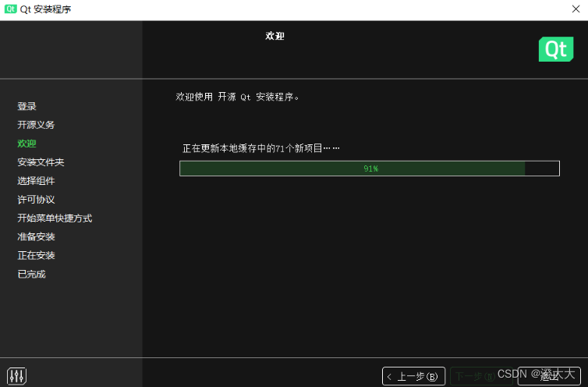Select 许可协议 step in sidebar

pos(36,200)
